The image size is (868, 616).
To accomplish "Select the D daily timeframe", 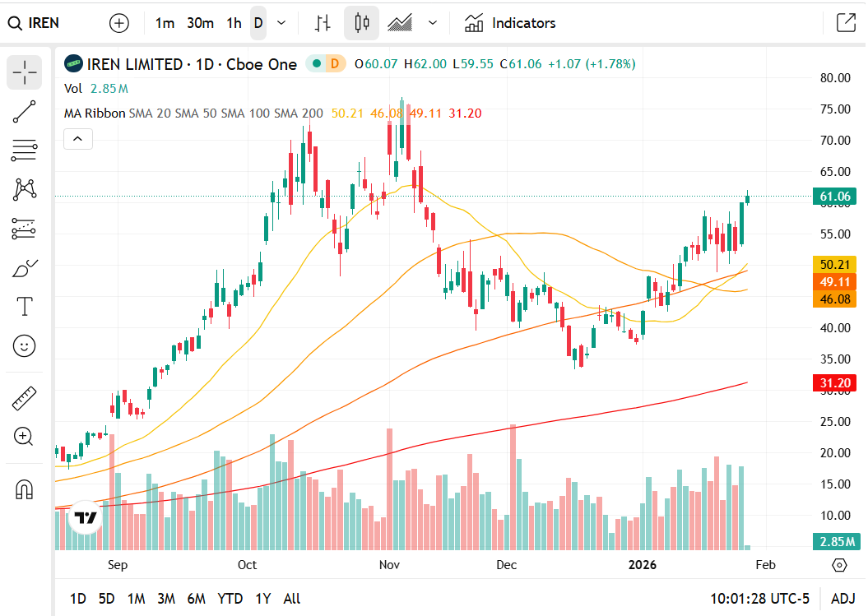I will point(258,23).
